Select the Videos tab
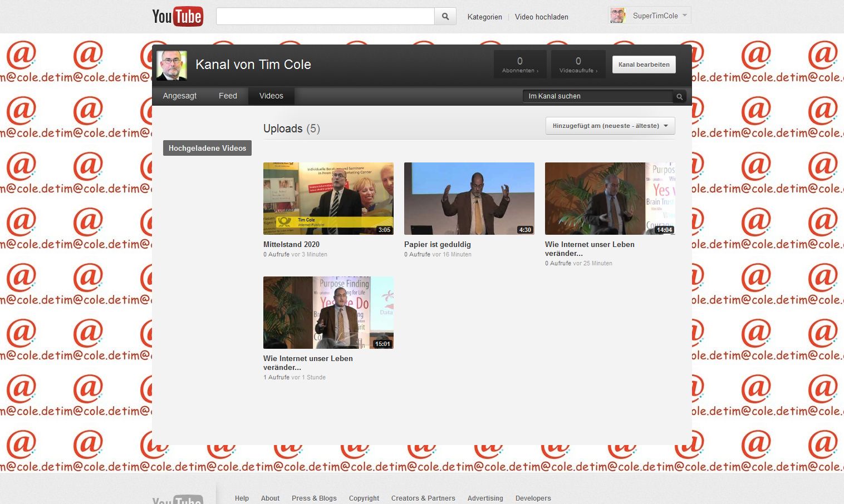 [271, 96]
